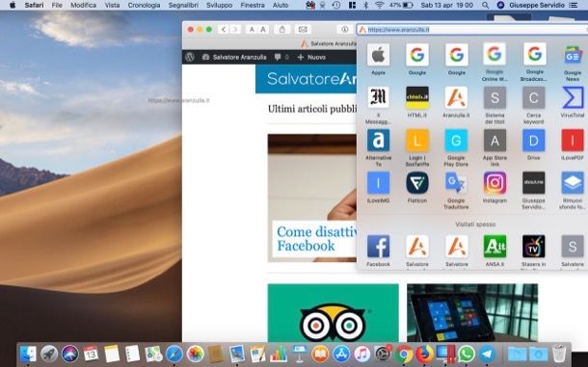588x367 pixels.
Task: Click the Wi-Fi status icon in menu bar
Action: [380, 5]
